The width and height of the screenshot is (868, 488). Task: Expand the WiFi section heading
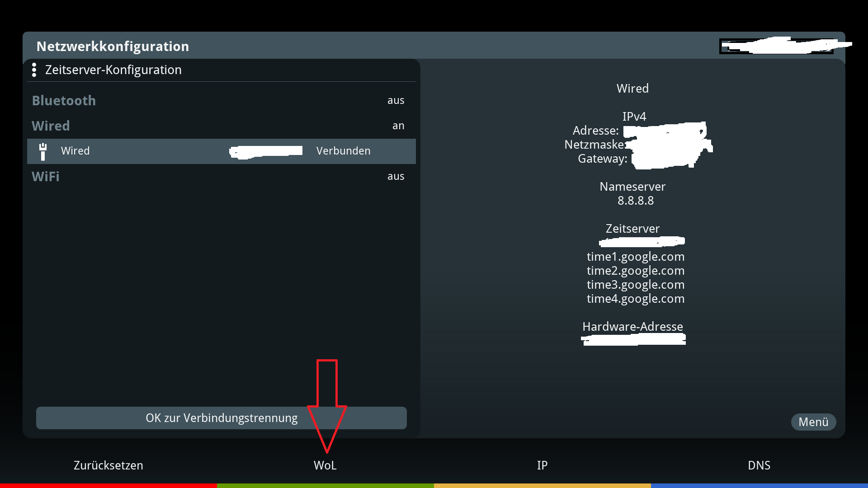[46, 176]
